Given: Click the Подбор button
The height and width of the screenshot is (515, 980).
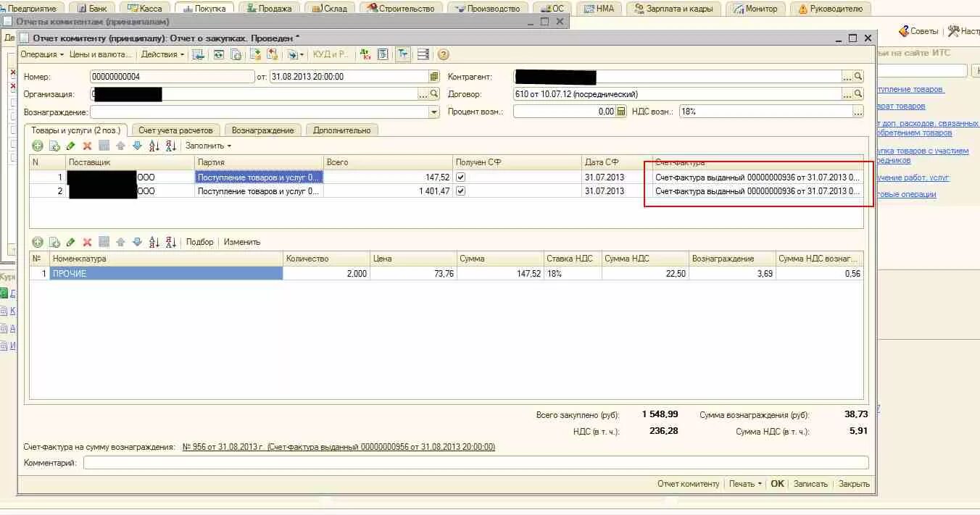Looking at the screenshot, I should pos(200,242).
